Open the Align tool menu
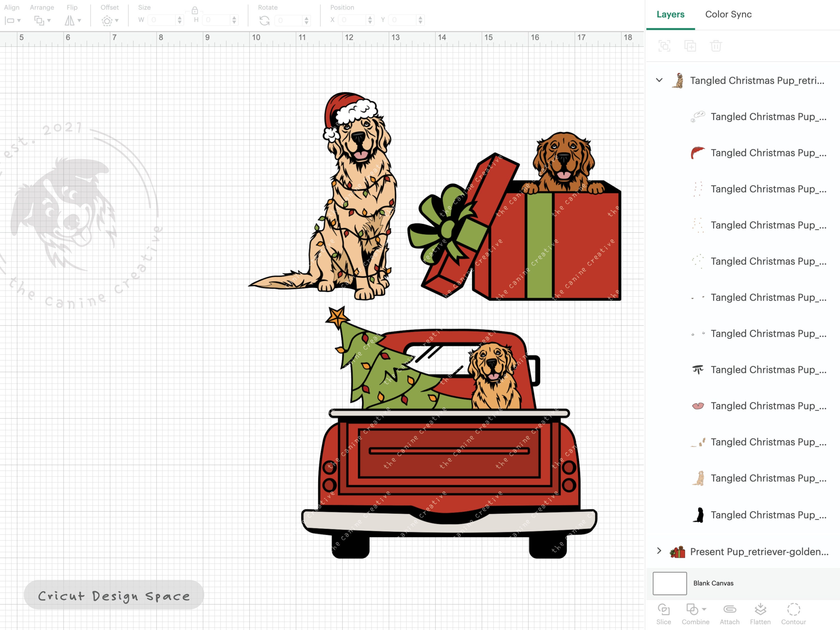The image size is (840, 630). [13, 20]
